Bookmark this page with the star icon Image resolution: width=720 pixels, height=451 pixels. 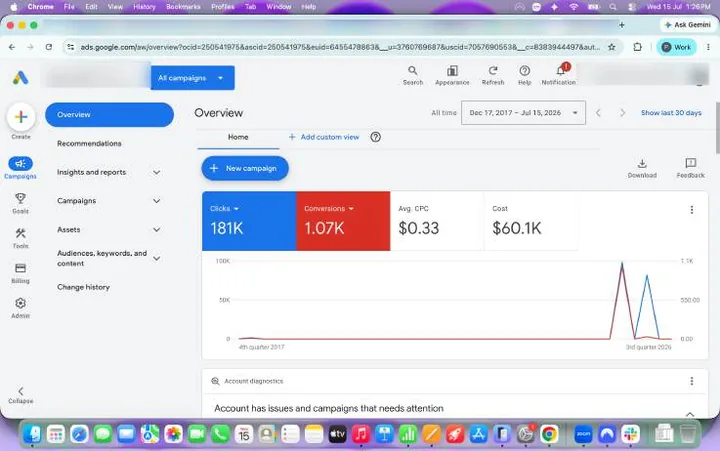(612, 47)
